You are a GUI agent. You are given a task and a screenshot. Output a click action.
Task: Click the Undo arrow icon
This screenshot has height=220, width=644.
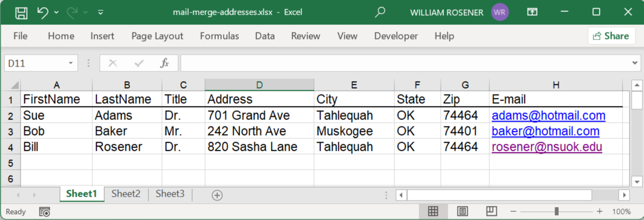point(43,12)
